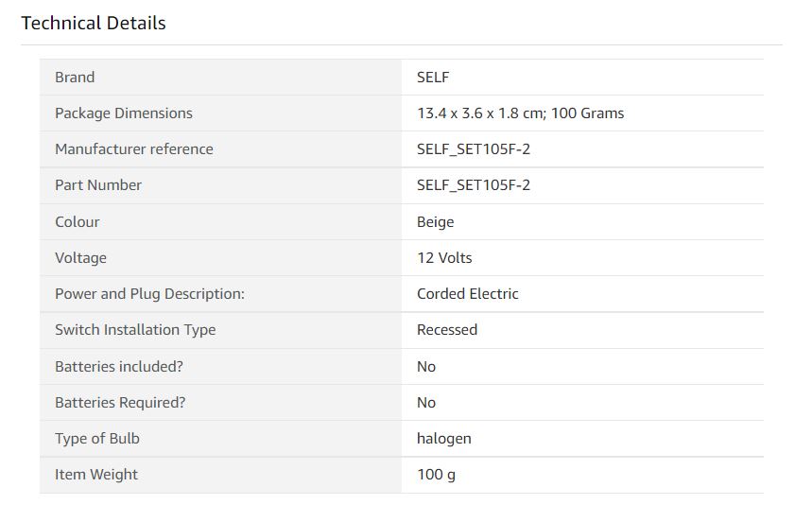
Task: Select the Colour label
Action: coord(78,221)
